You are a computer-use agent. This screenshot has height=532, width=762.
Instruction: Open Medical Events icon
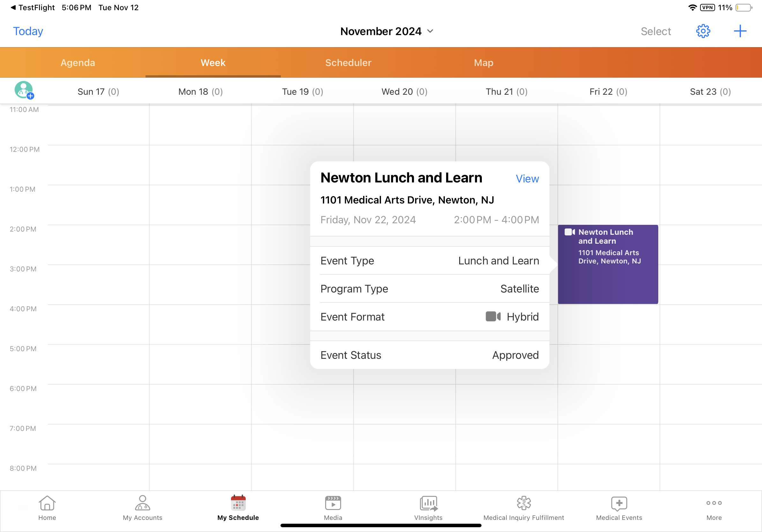pos(619,507)
